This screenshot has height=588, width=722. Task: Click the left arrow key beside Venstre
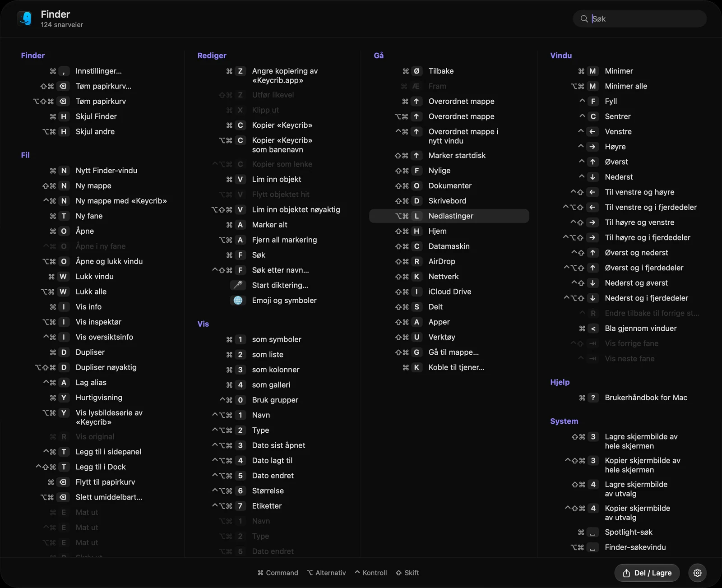click(x=592, y=132)
